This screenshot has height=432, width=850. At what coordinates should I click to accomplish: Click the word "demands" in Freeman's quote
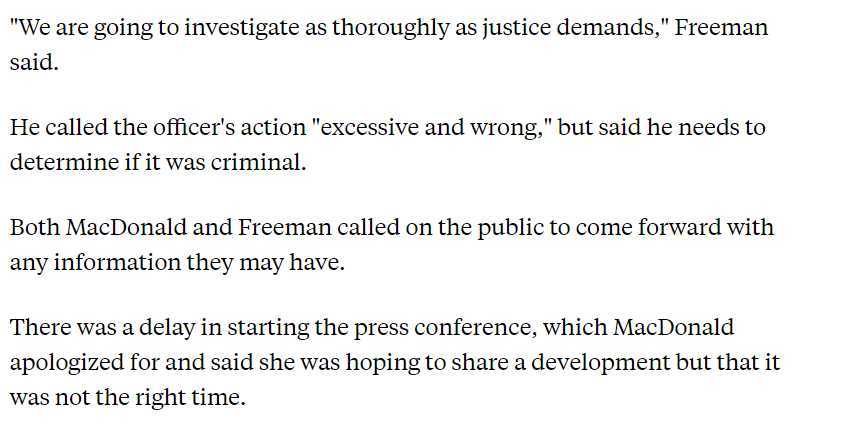pyautogui.click(x=598, y=27)
